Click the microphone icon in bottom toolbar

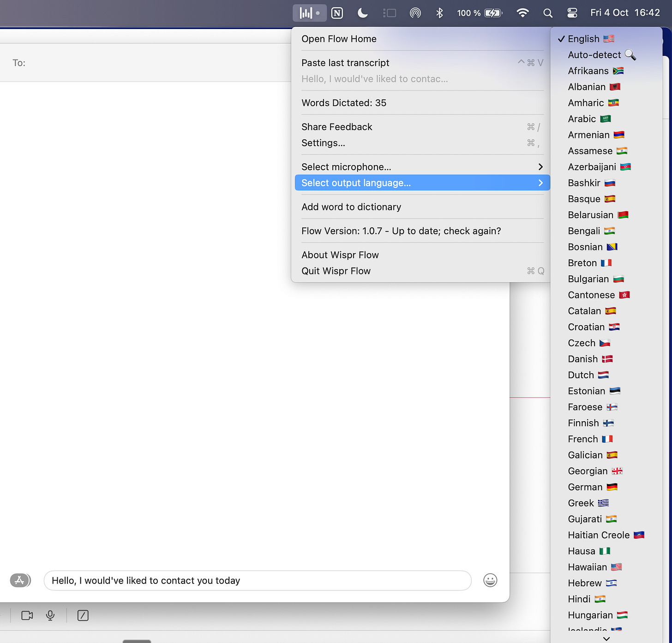click(50, 615)
